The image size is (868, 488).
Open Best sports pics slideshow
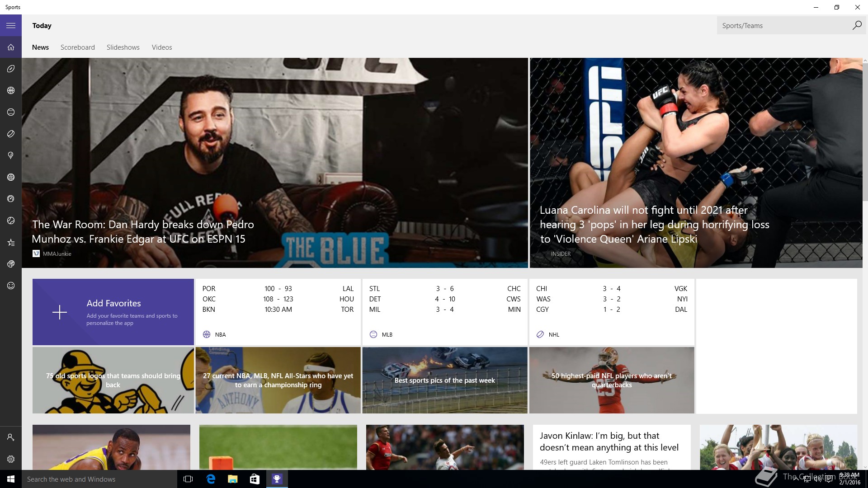[x=445, y=380]
